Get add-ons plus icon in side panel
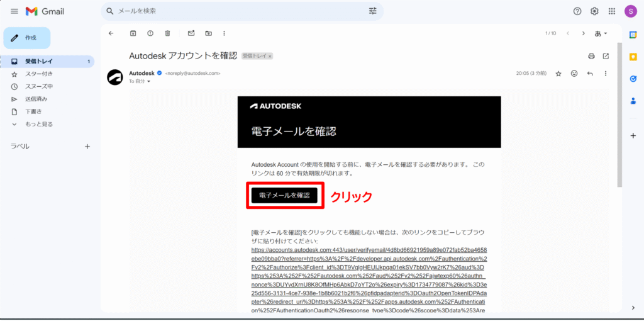This screenshot has height=321, width=644. pyautogui.click(x=633, y=136)
